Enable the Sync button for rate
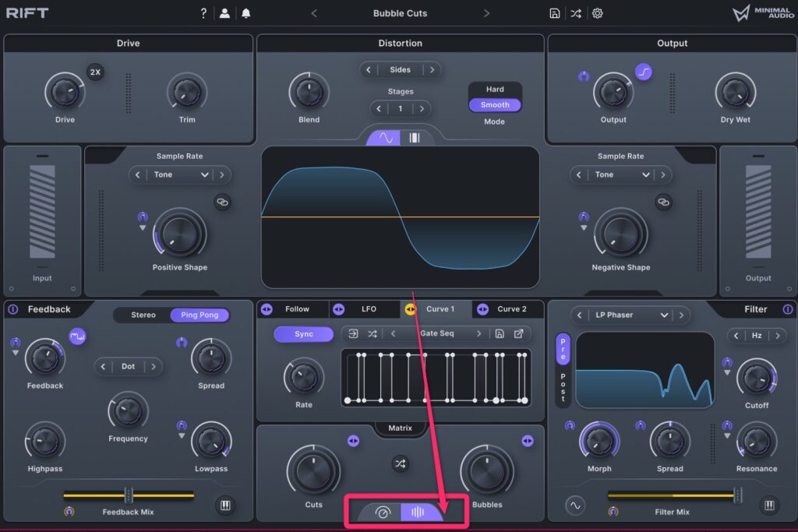Screen dimensions: 798x532 [304, 334]
